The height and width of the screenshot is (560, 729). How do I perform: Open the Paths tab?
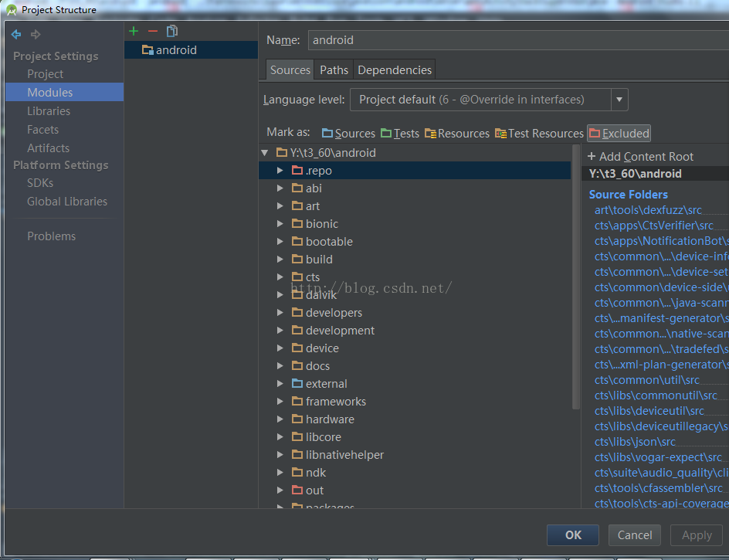point(334,70)
